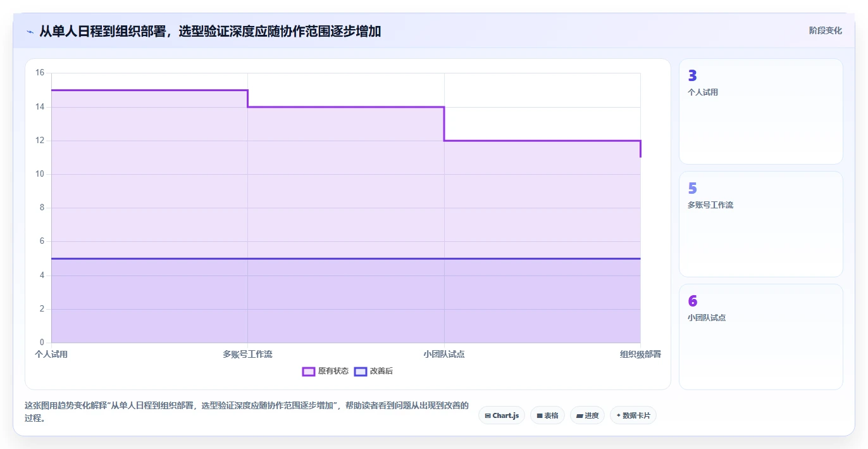
Task: Click the 数据卡片 tag
Action: click(x=633, y=415)
